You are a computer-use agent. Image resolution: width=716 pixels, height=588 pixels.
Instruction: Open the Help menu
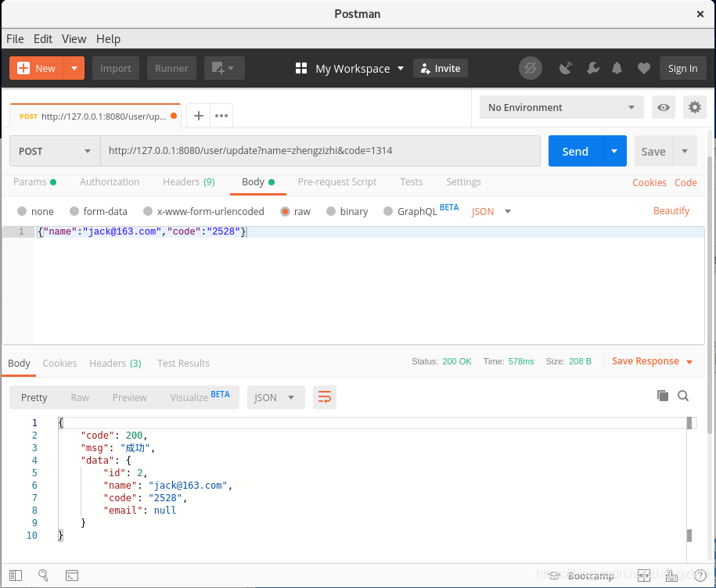pos(108,39)
